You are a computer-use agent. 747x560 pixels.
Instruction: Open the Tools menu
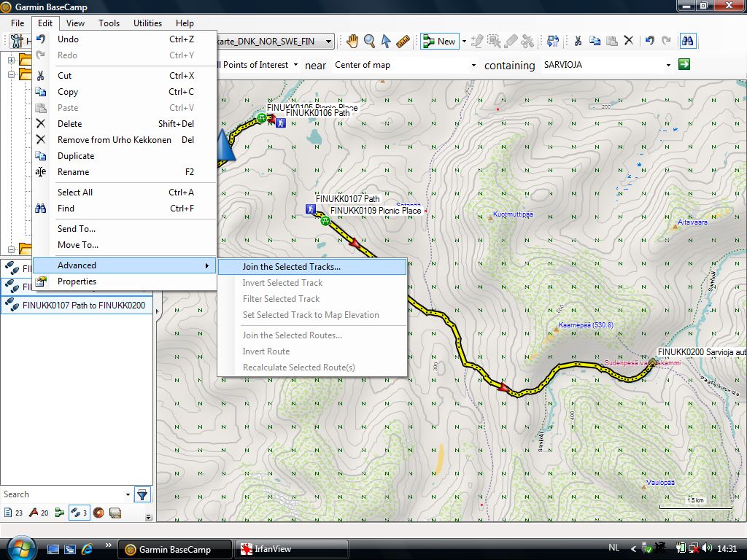109,23
